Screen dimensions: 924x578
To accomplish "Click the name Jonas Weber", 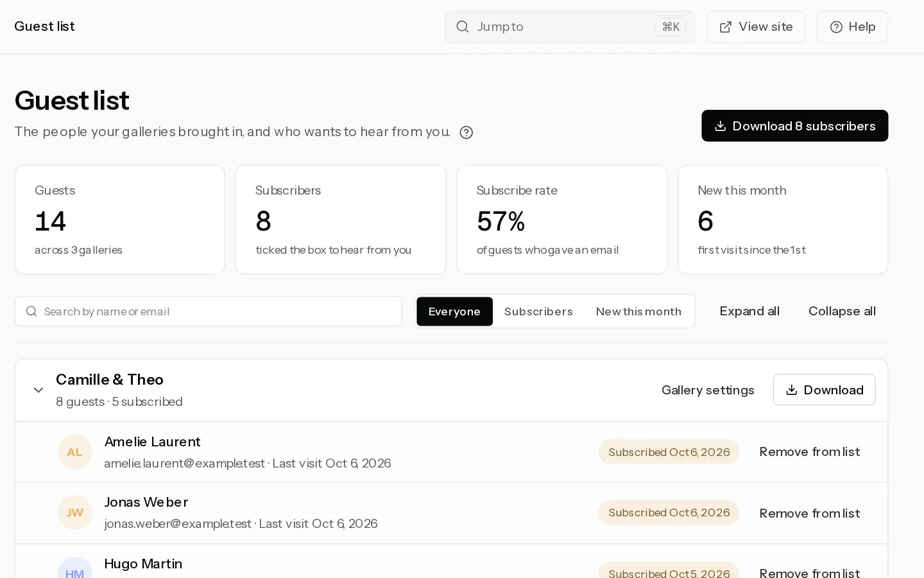I will 146,502.
